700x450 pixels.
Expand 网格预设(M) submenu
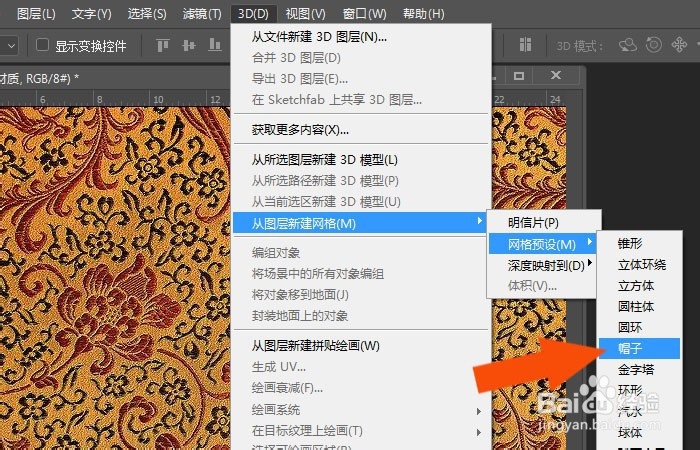click(543, 244)
